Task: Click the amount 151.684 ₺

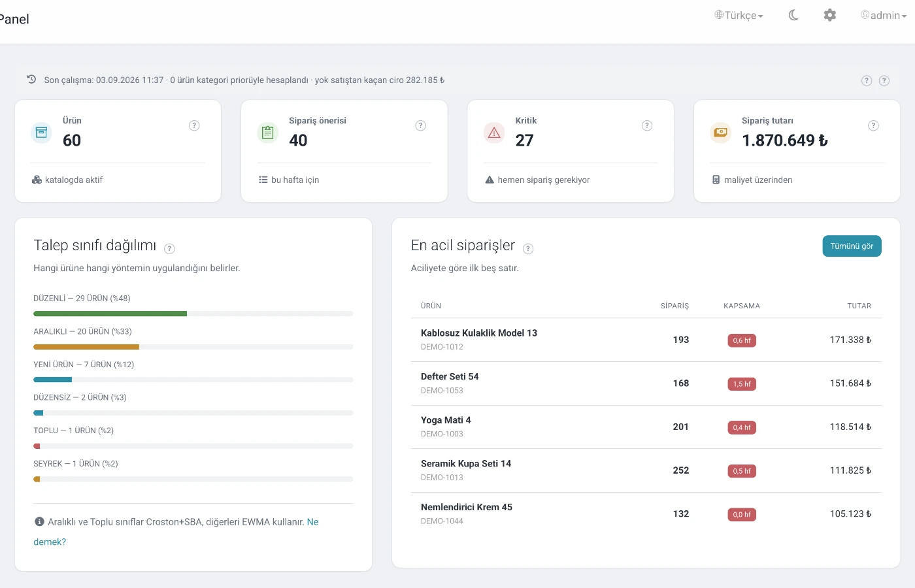Action: click(x=851, y=384)
